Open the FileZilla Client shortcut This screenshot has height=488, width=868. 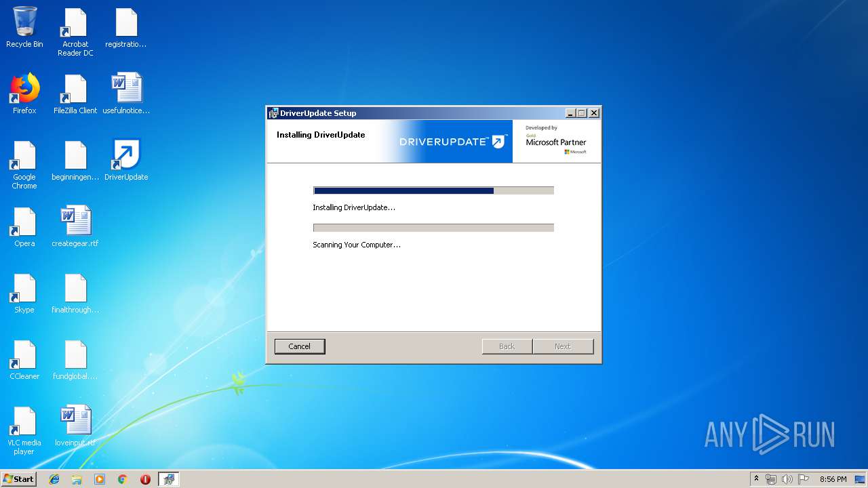(75, 94)
